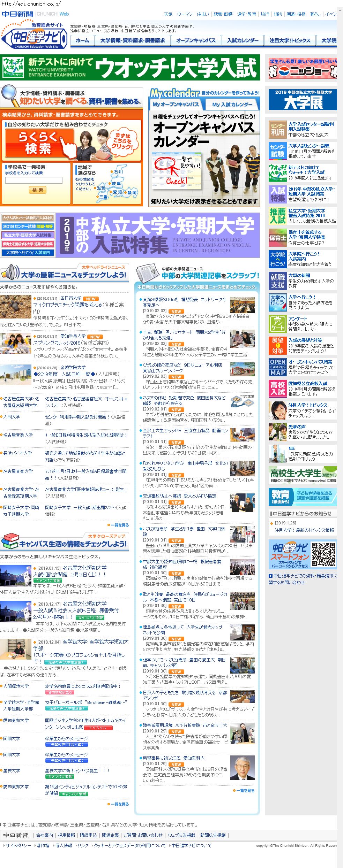
Task: Open 注目大学!トピックス navigation tab
Action: coord(290,40)
